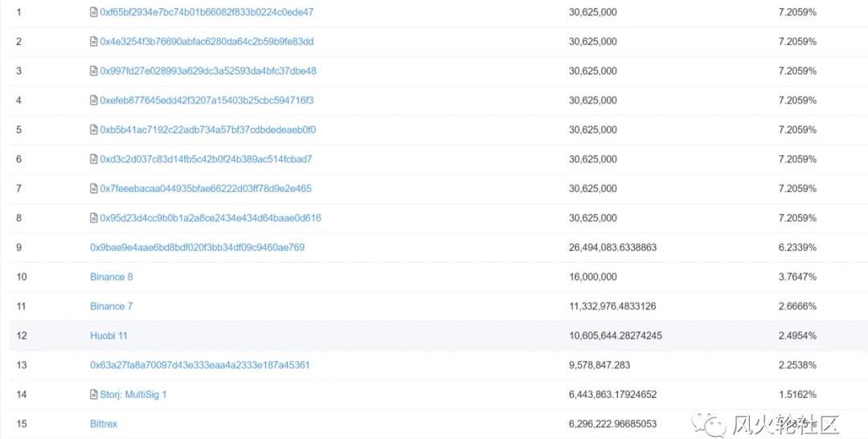Open address 0x95d23d4cc9b0b1a2 in rank 8
The image size is (868, 439).
point(211,218)
